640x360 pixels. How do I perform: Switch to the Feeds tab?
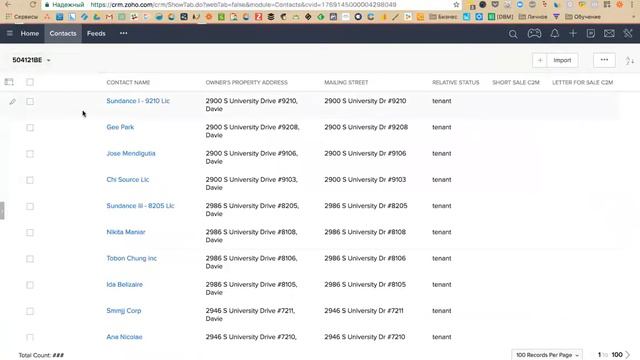click(96, 33)
